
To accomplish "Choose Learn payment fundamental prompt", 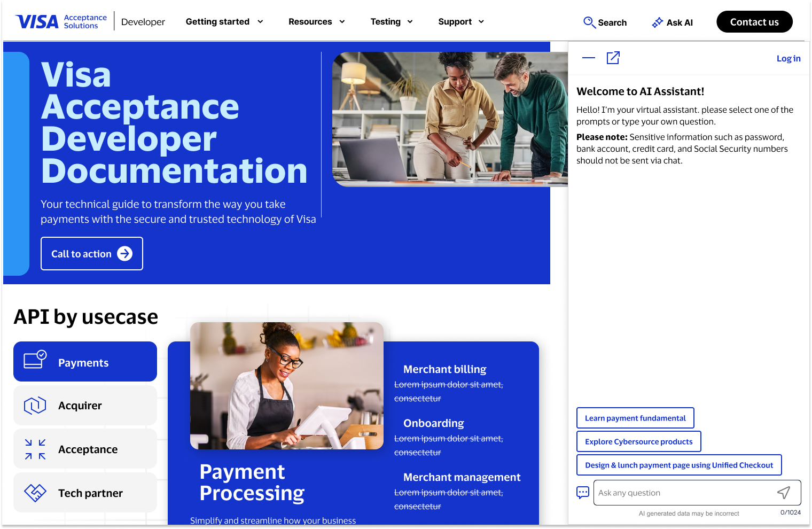I will point(635,418).
